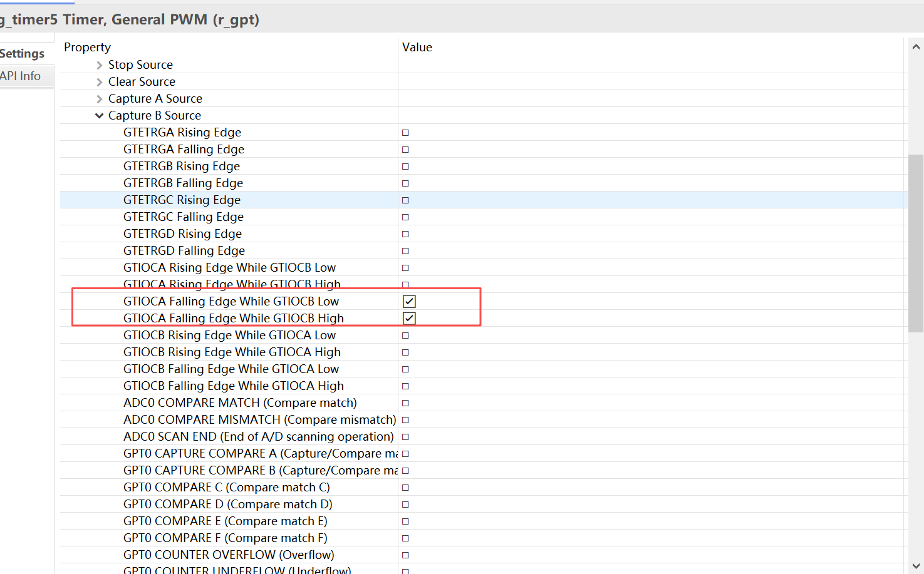Screen dimensions: 924x574
Task: Click the vertical scrollbar thumb
Action: (x=916, y=243)
